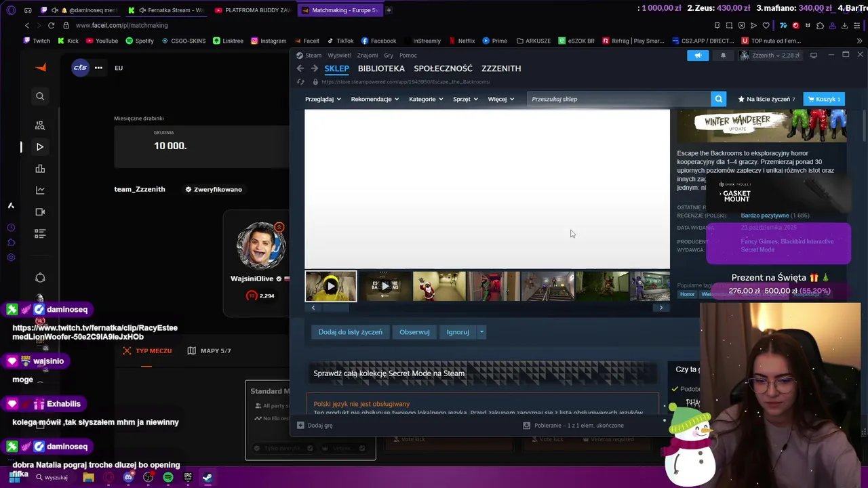Open CS2 game selector badge on FACEIT

coord(80,67)
